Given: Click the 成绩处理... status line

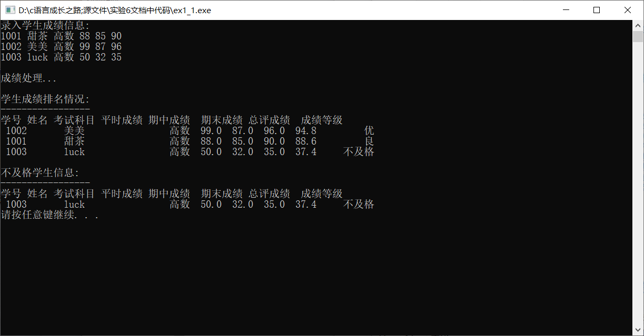Looking at the screenshot, I should [x=28, y=78].
